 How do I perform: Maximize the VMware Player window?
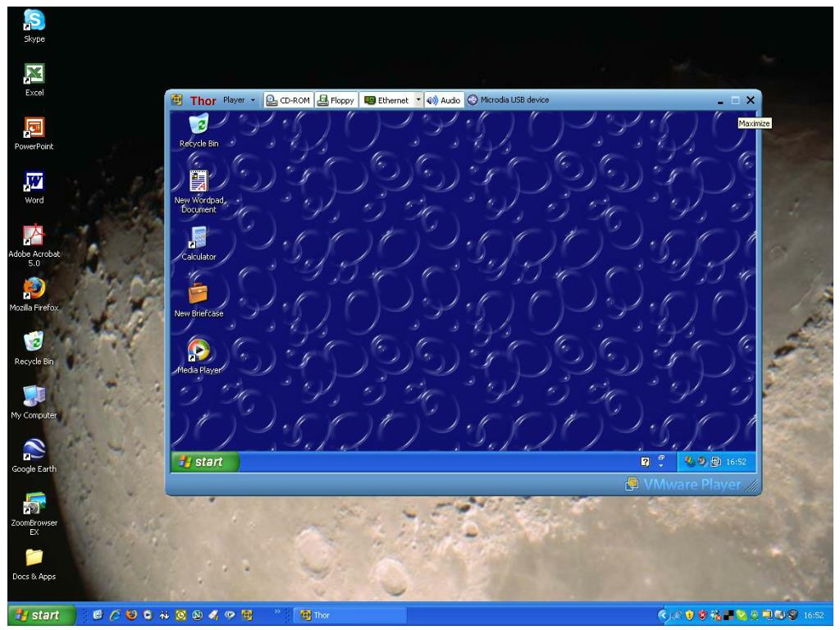(x=736, y=100)
